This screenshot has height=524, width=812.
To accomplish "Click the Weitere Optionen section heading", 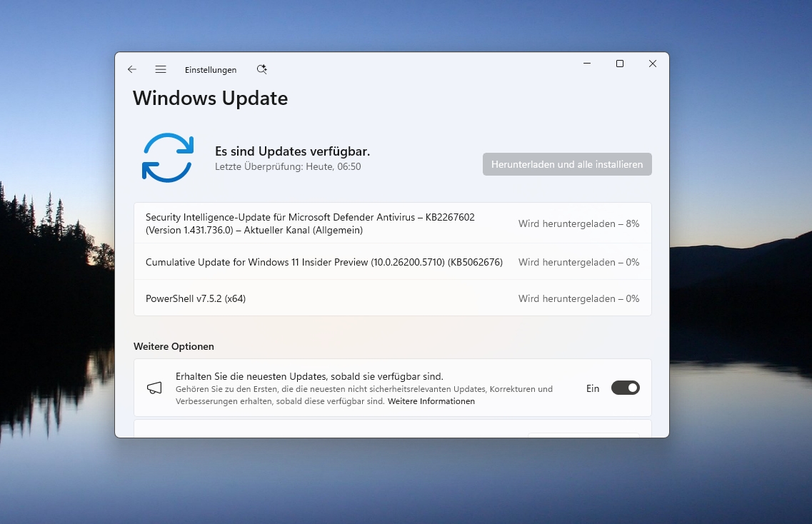I will tap(174, 346).
